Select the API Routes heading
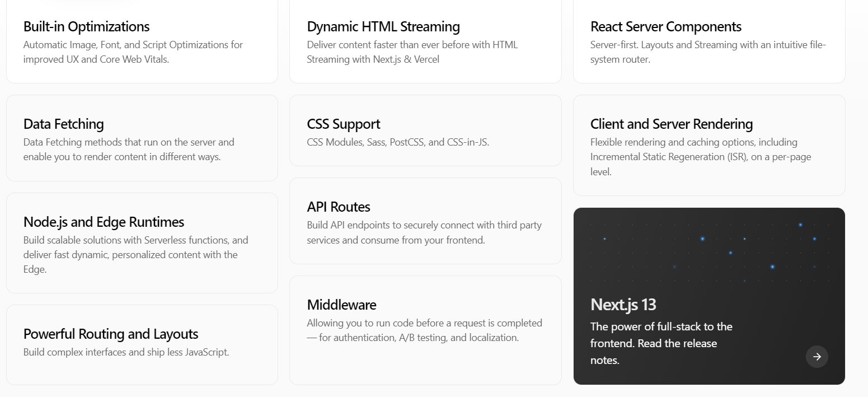The width and height of the screenshot is (868, 397). point(339,207)
